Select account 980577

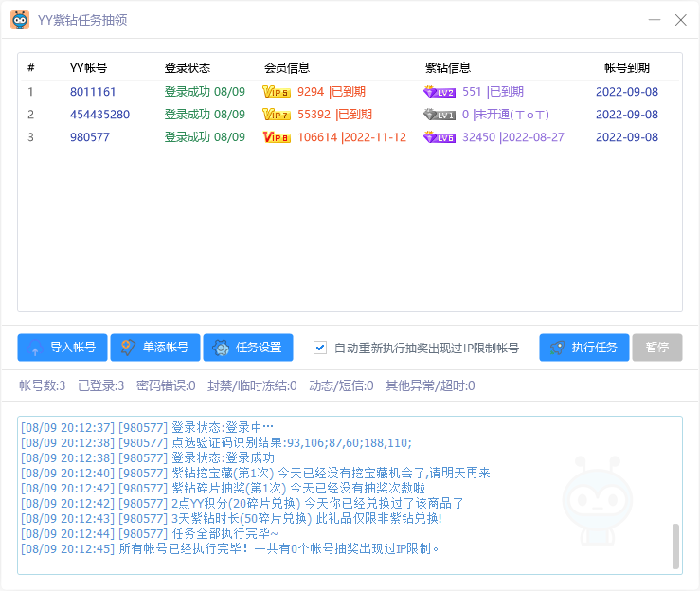tap(90, 137)
